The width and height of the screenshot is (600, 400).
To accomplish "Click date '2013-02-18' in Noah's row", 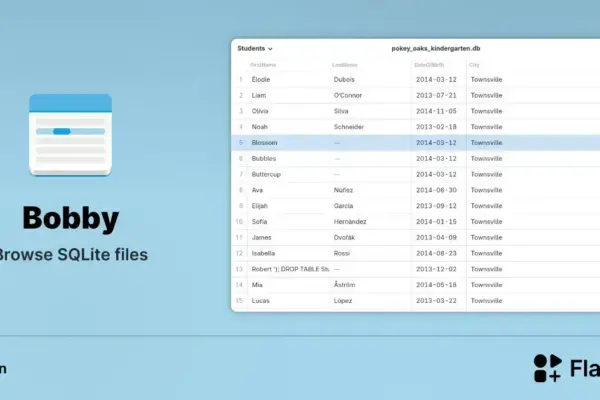I will point(436,127).
